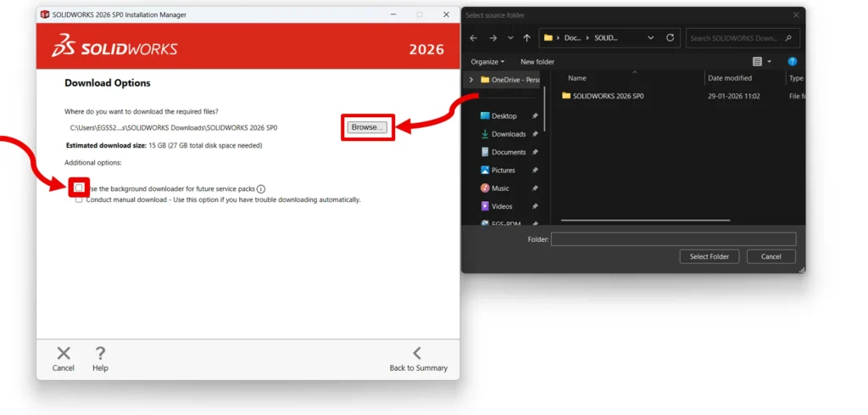Screen dimensions: 868x415
Task: Expand the address bar path dropdown
Action: coord(650,38)
